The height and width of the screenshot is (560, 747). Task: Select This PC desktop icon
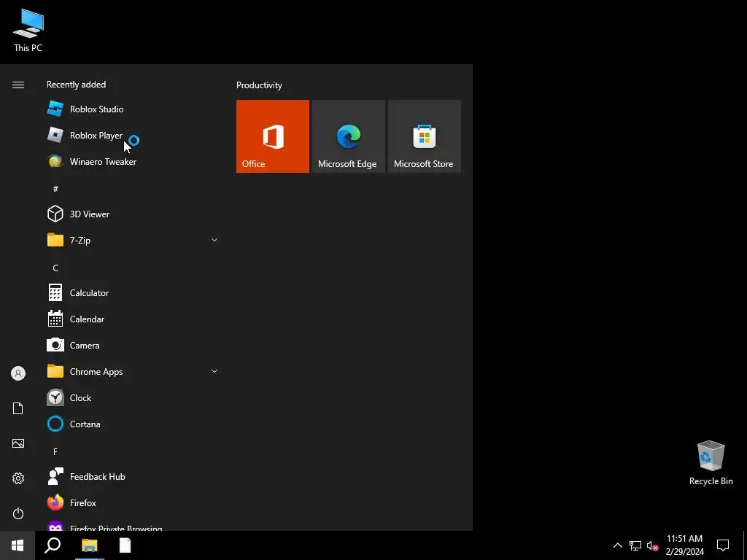28,29
